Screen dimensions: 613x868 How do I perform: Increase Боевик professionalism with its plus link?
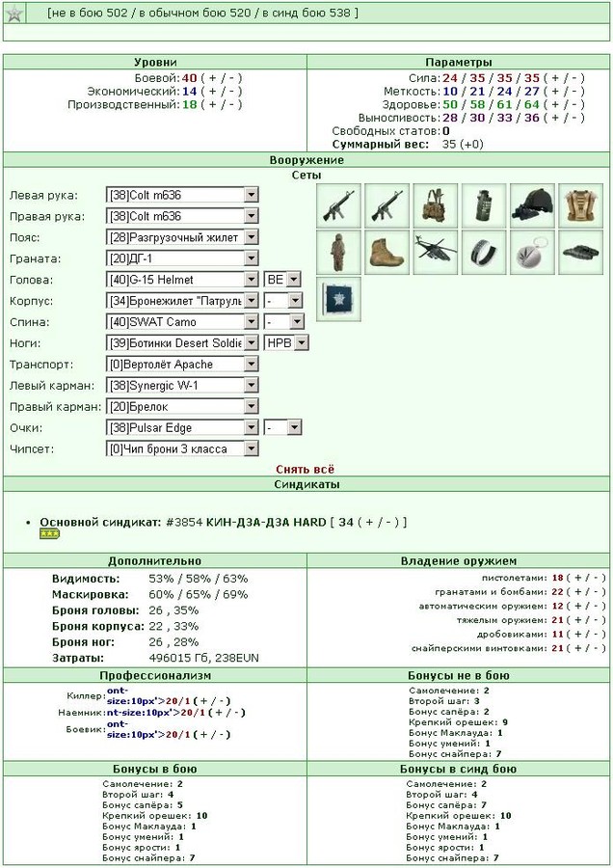coord(205,735)
